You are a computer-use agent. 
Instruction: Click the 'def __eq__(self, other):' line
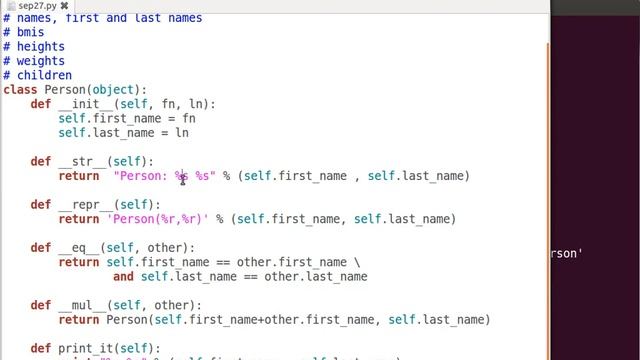coord(113,248)
